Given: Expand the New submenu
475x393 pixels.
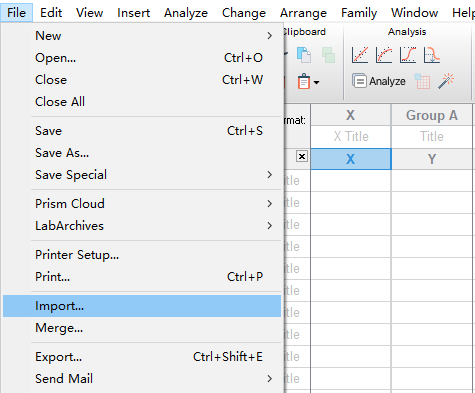Looking at the screenshot, I should pos(270,36).
